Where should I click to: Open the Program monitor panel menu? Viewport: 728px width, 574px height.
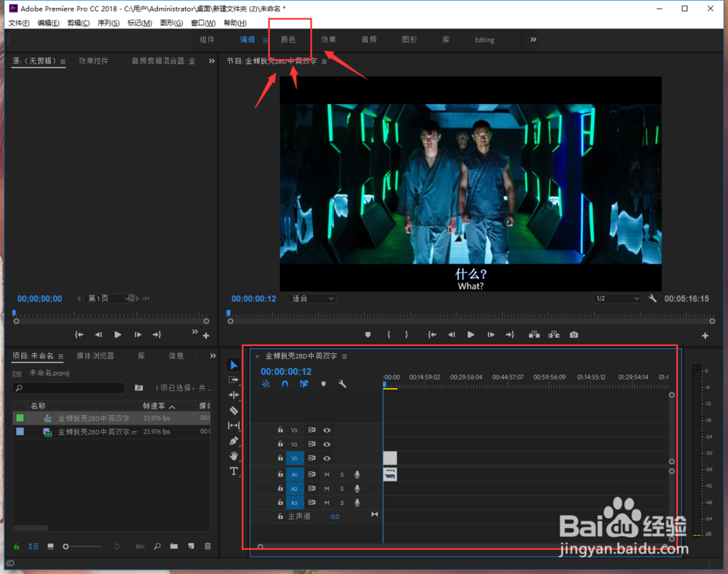coord(324,61)
